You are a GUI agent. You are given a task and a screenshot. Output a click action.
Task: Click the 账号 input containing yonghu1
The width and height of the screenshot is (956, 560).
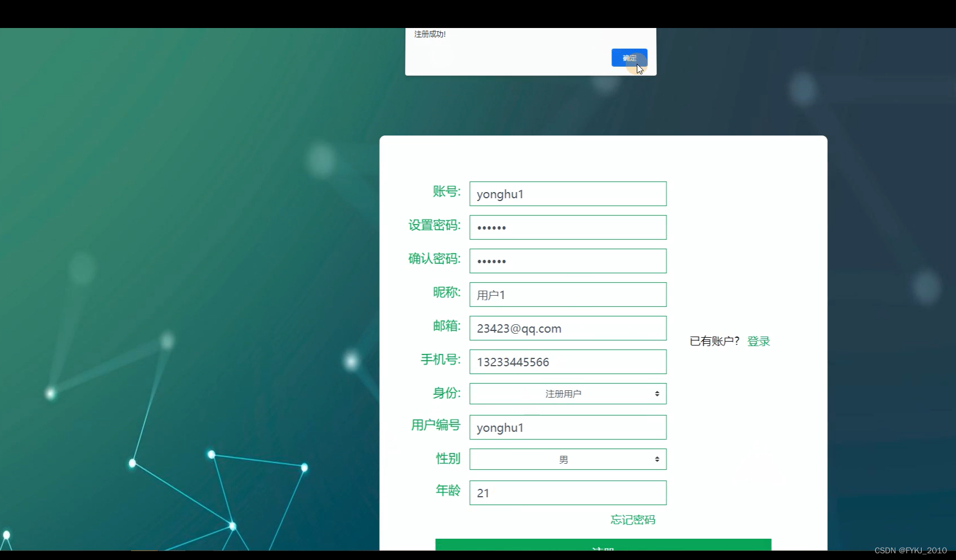coord(568,194)
